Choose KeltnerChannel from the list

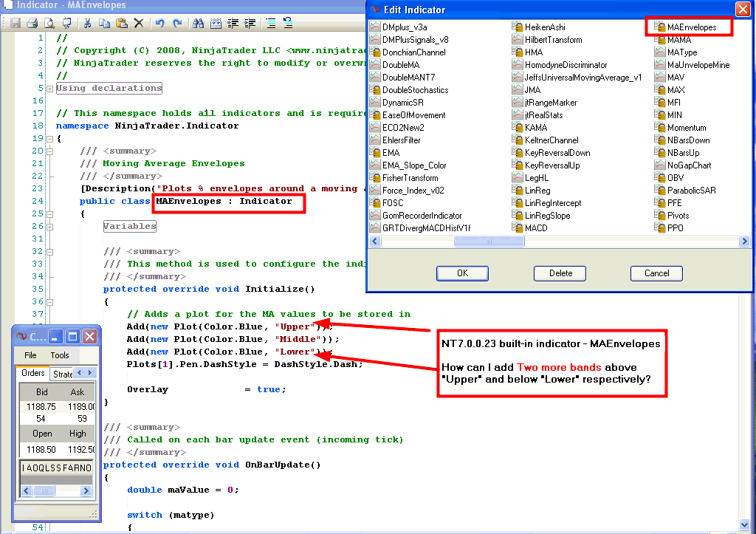pyautogui.click(x=551, y=140)
